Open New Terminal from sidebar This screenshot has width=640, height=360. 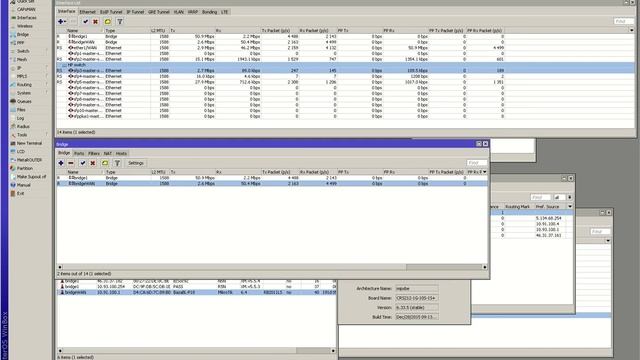[x=29, y=143]
